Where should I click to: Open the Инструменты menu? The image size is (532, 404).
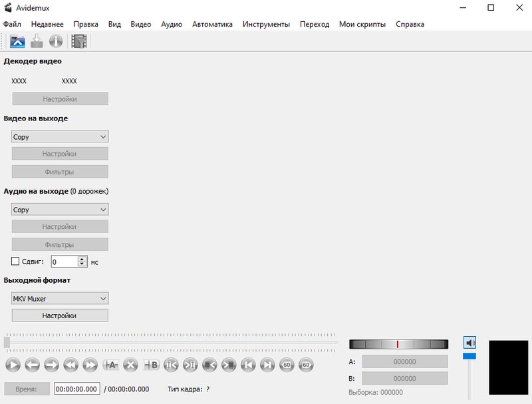click(266, 24)
